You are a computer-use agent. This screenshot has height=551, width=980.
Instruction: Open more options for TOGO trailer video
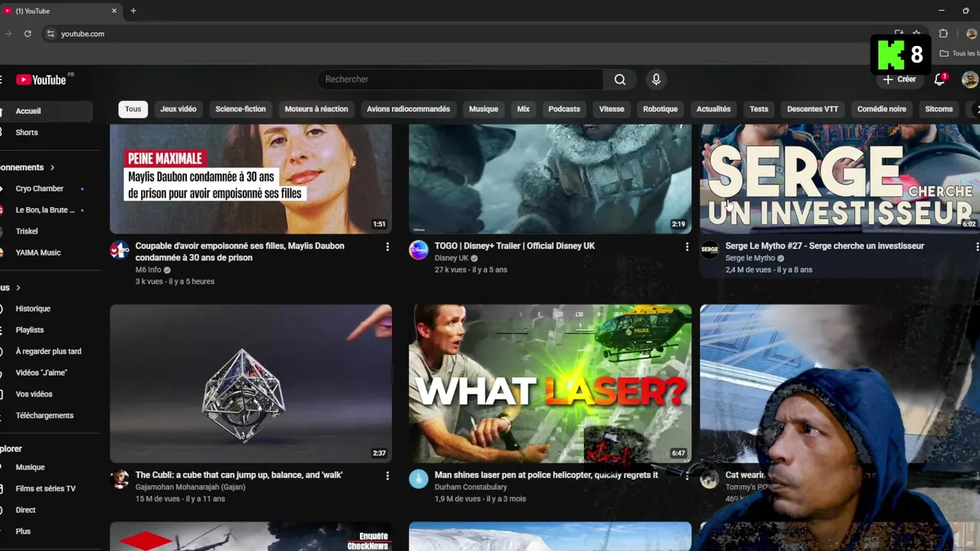(x=687, y=246)
